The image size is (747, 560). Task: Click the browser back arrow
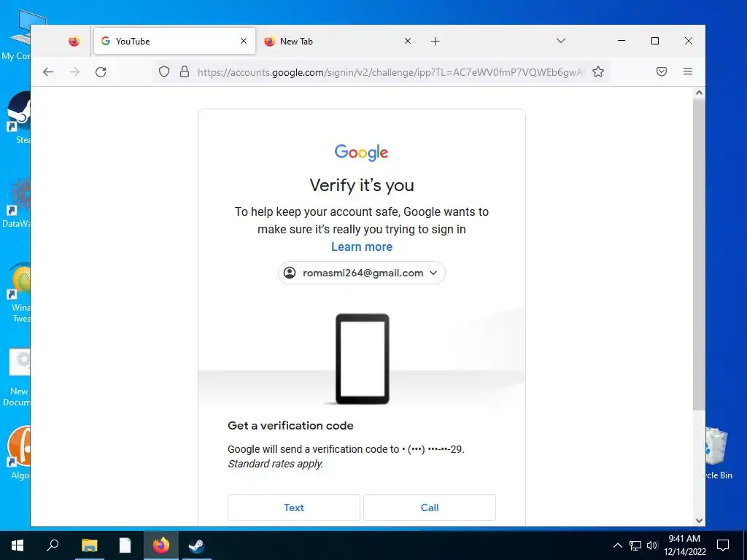(48, 72)
